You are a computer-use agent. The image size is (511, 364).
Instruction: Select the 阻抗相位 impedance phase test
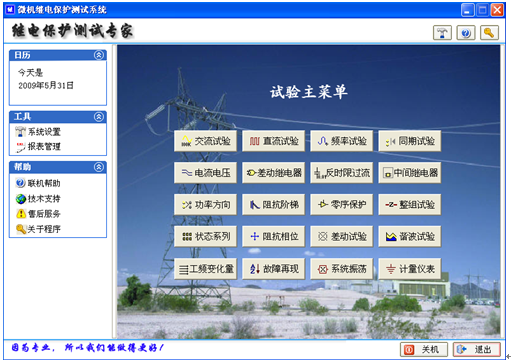pyautogui.click(x=273, y=236)
